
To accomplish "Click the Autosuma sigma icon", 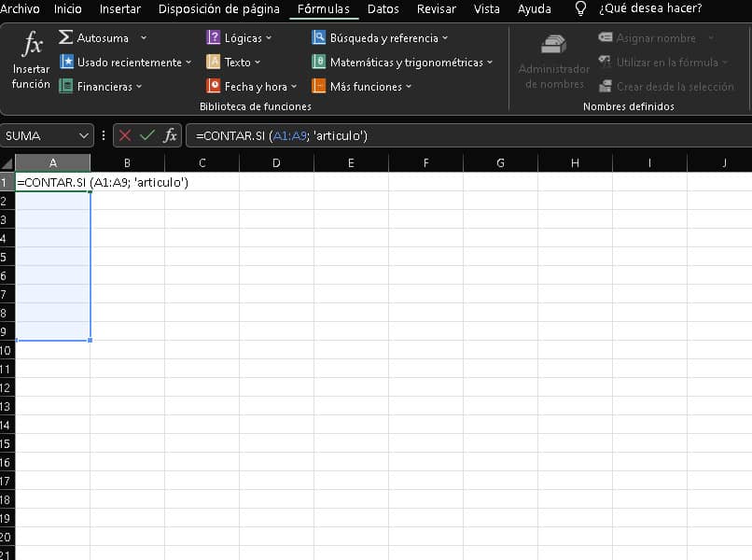I will (66, 38).
